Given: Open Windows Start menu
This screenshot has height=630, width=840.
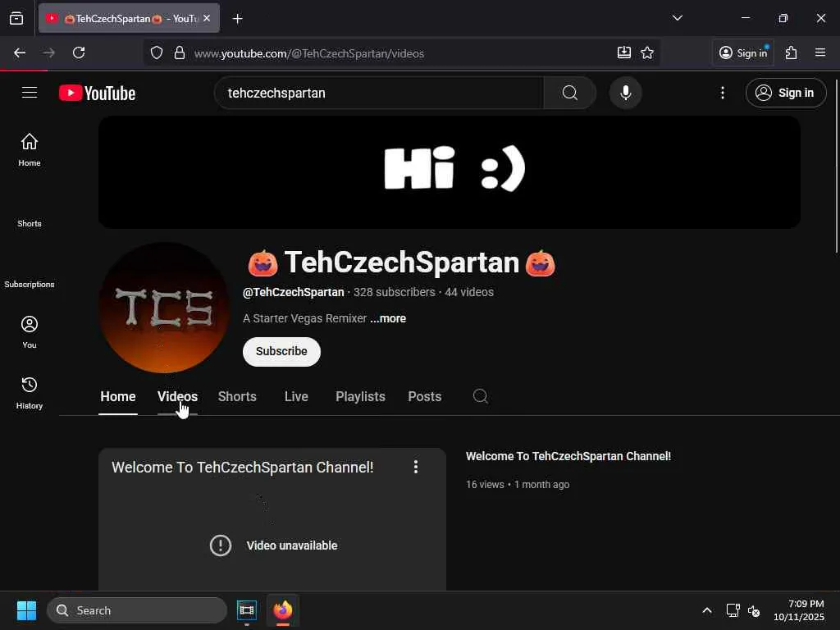Looking at the screenshot, I should tap(26, 610).
